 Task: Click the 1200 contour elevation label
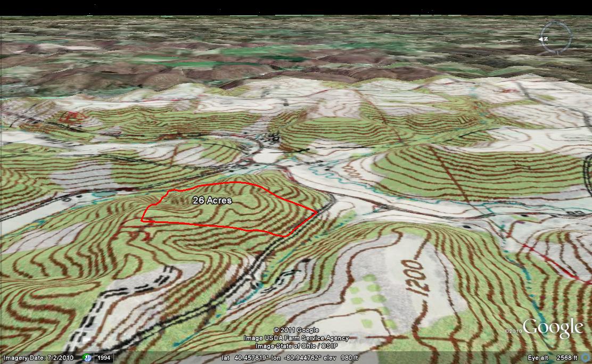tap(417, 277)
